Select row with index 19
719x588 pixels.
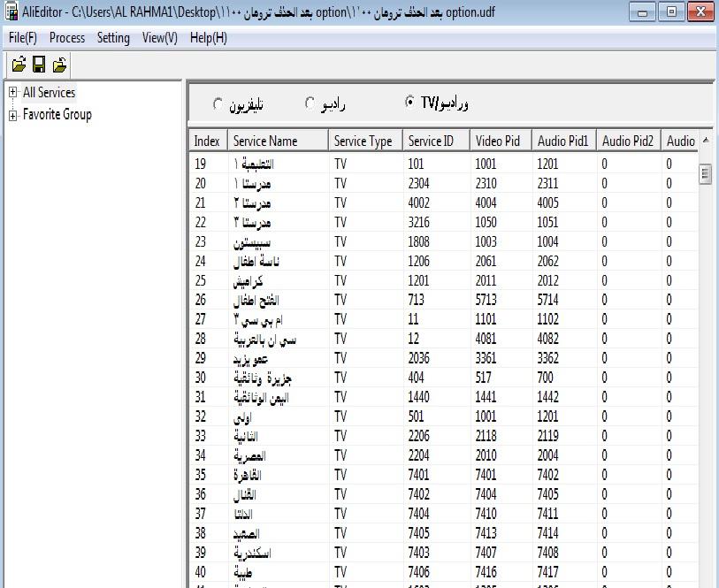(443, 164)
